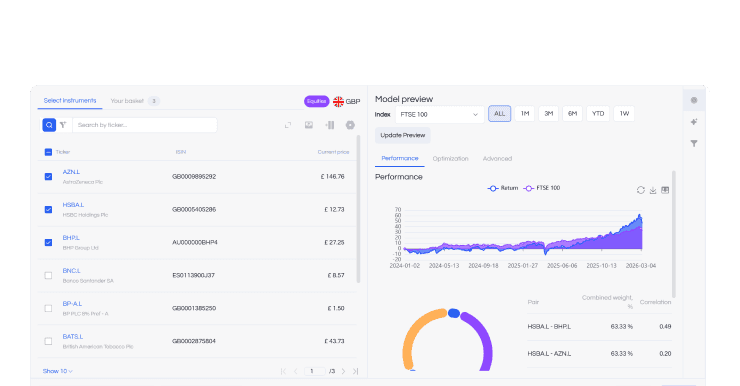Screen dimensions: 740x386
Task: Sort by Current price column header
Action: [x=333, y=152]
